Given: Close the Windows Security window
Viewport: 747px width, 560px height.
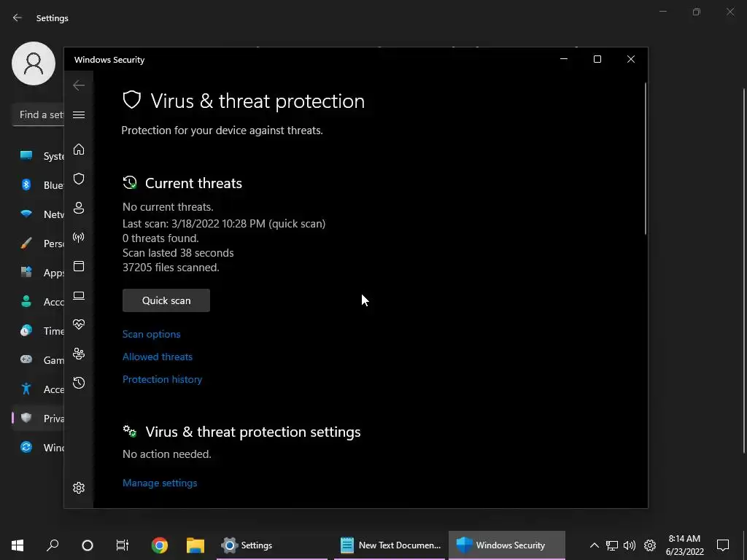Looking at the screenshot, I should [631, 59].
